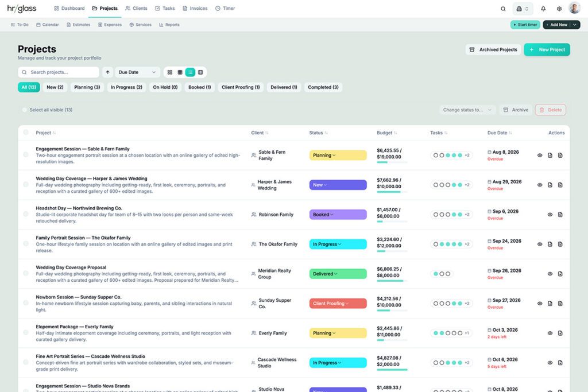Click the document icon beside the eye in Sable & Fern row
The height and width of the screenshot is (392, 588).
[550, 156]
